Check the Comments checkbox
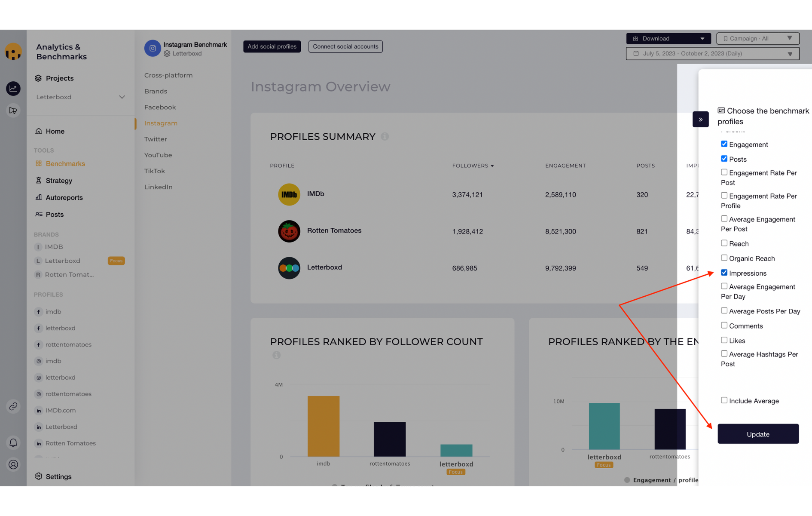The image size is (812, 516). 724,326
